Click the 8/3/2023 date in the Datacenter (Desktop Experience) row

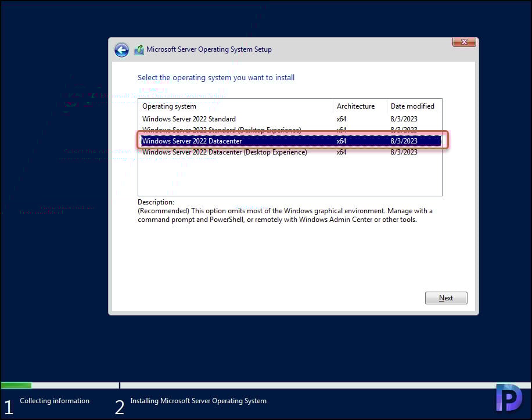point(404,152)
